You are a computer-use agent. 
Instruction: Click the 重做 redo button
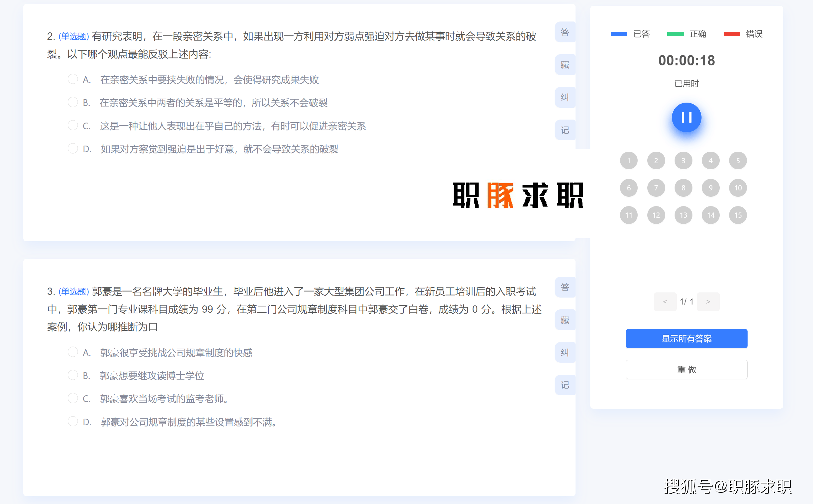[686, 369]
